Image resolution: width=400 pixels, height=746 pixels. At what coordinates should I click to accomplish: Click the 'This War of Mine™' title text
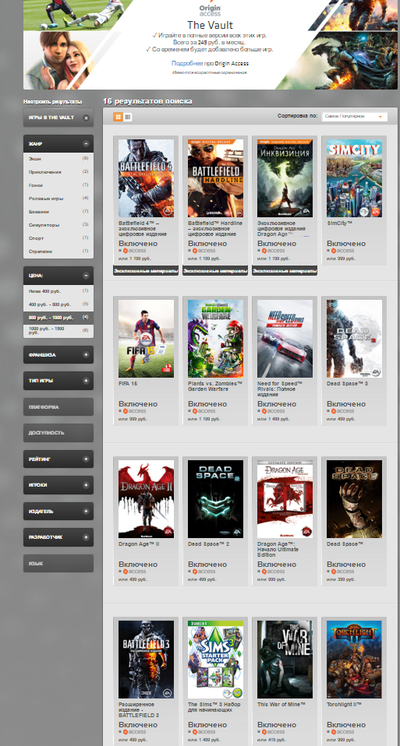point(281,704)
